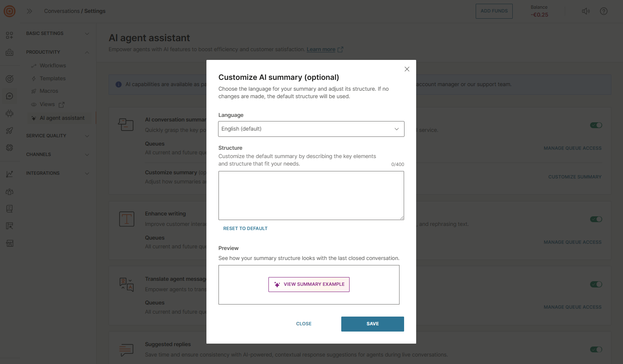
Task: Expand the Channels settings section
Action: [57, 154]
